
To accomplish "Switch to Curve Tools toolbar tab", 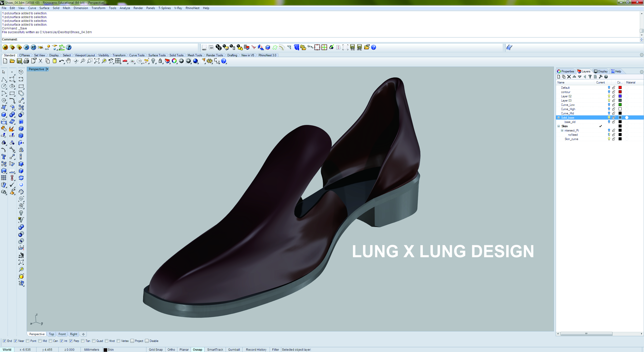I will 137,55.
